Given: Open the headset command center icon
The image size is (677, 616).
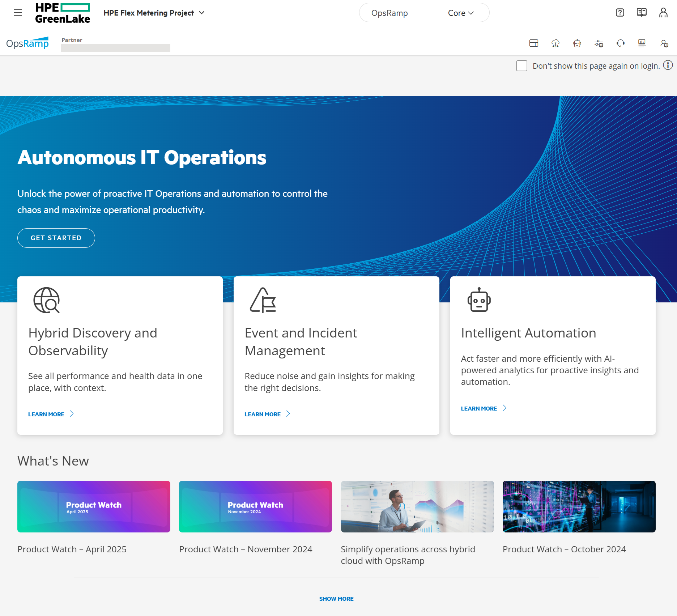Looking at the screenshot, I should (x=621, y=43).
